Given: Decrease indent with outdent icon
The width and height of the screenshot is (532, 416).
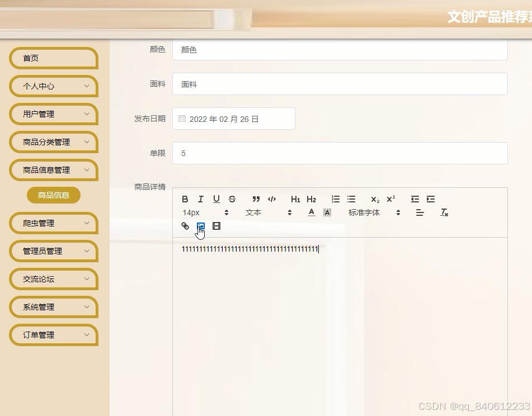Looking at the screenshot, I should click(415, 199).
